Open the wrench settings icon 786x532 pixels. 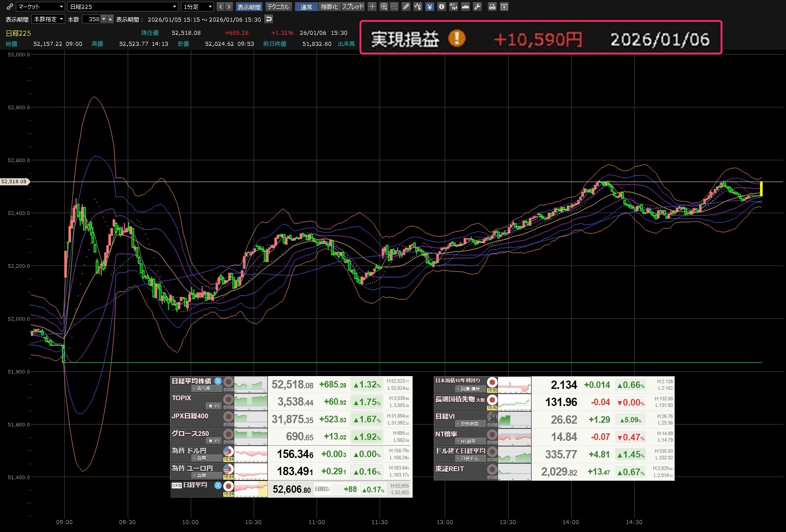477,7
